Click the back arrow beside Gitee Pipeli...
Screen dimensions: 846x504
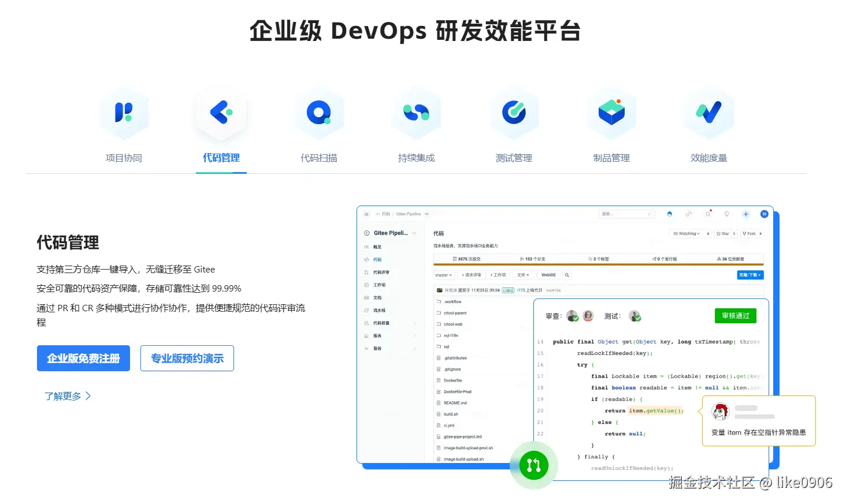coord(366,233)
